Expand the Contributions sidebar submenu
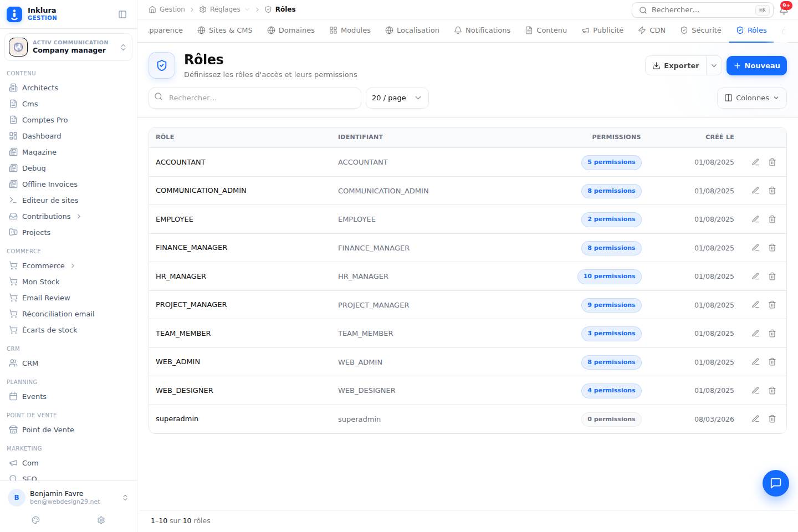Image resolution: width=798 pixels, height=532 pixels. [x=79, y=217]
